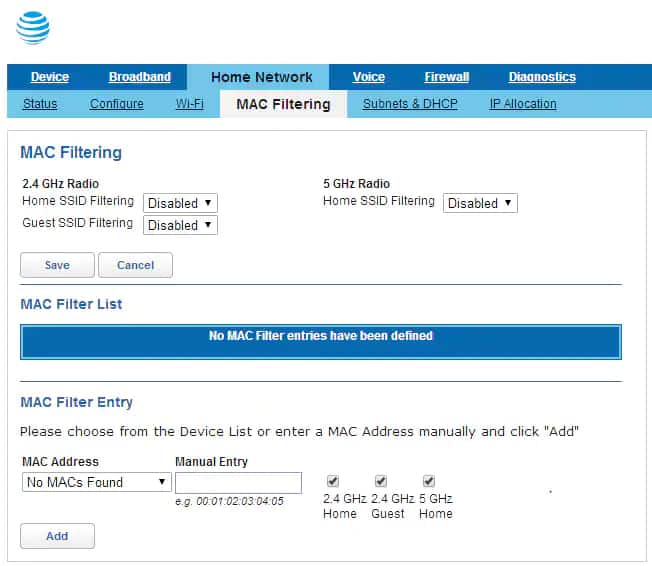Expand 2.4 GHz Home SSID Filtering dropdown
Image resolution: width=652 pixels, height=566 pixels.
pos(180,203)
